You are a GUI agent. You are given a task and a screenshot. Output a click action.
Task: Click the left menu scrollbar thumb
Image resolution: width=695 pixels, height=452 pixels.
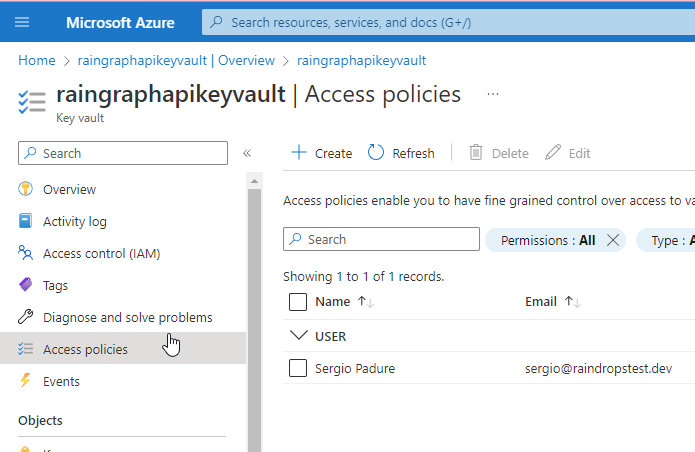pos(254,319)
